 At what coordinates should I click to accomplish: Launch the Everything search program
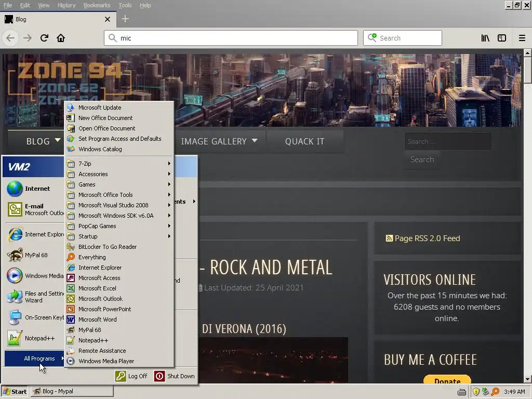point(119,257)
